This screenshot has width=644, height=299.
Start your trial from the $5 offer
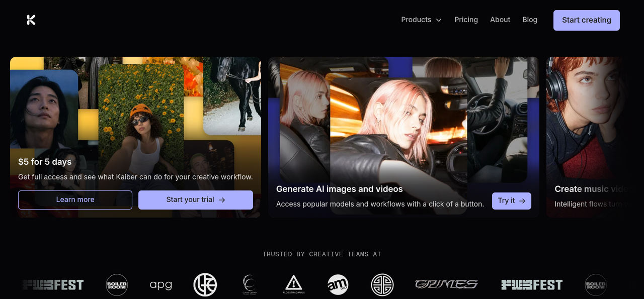click(x=196, y=200)
